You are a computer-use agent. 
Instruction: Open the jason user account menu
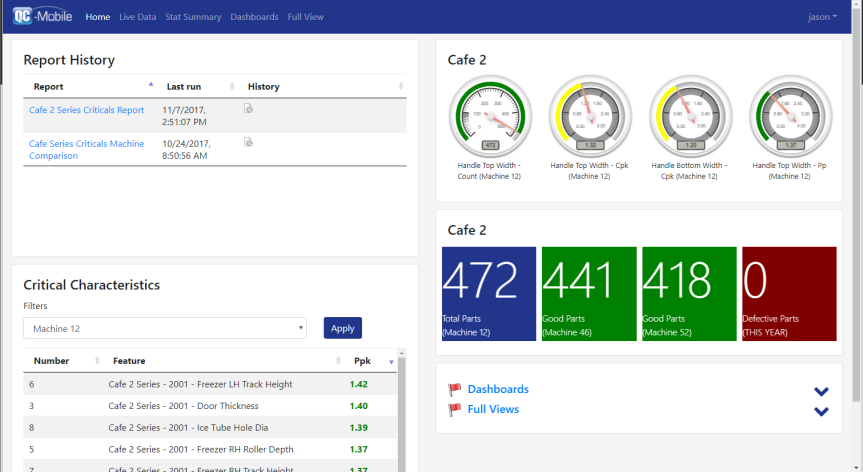click(822, 17)
